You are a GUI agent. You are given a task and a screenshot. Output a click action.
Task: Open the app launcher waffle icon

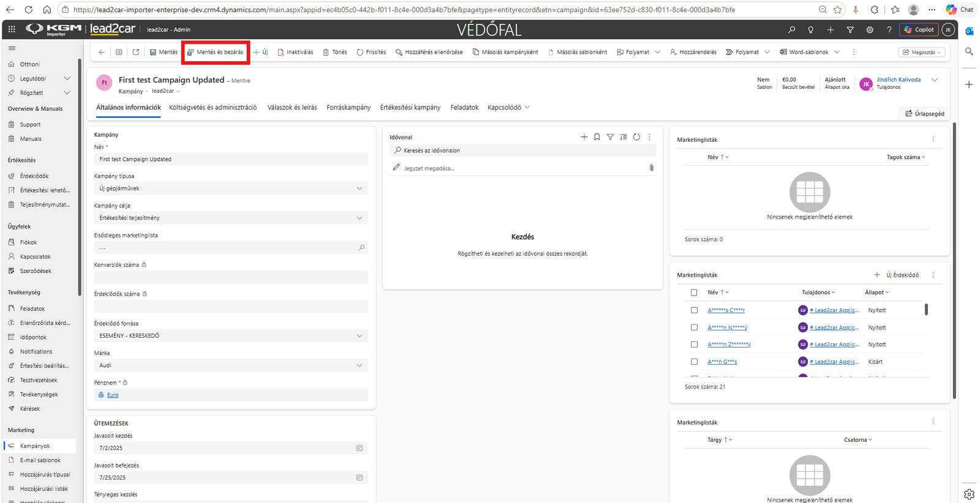(12, 29)
